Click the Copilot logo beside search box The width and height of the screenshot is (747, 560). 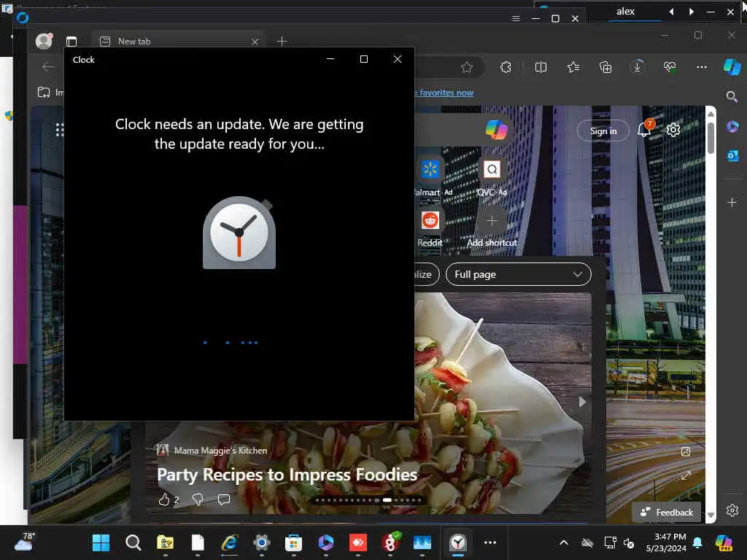tap(496, 130)
